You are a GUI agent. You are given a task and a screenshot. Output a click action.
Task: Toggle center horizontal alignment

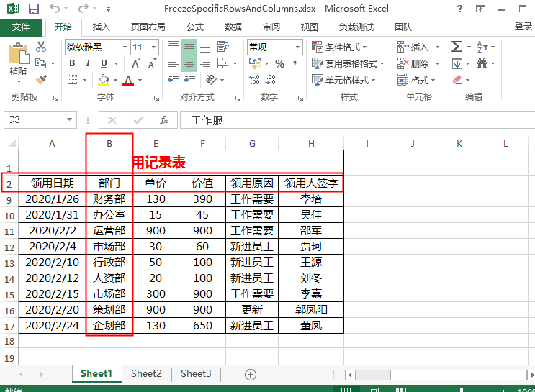click(189, 63)
